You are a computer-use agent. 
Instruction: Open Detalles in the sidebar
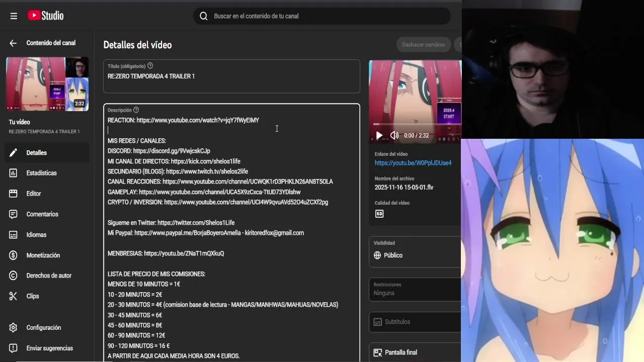coord(47,153)
